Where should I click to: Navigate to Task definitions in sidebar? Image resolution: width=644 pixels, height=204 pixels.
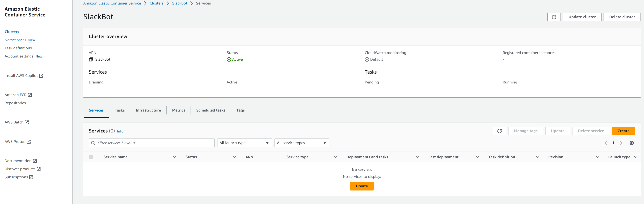tap(18, 48)
